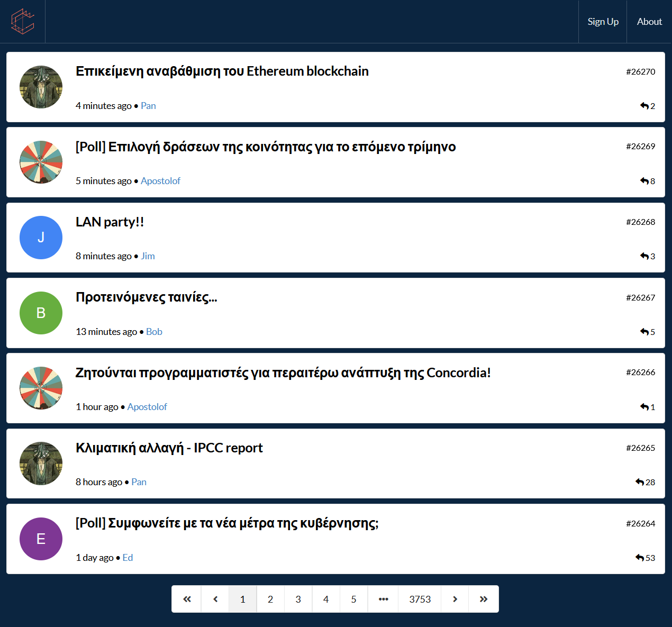Open the LAN party!! topic
The height and width of the screenshot is (627, 672).
110,222
